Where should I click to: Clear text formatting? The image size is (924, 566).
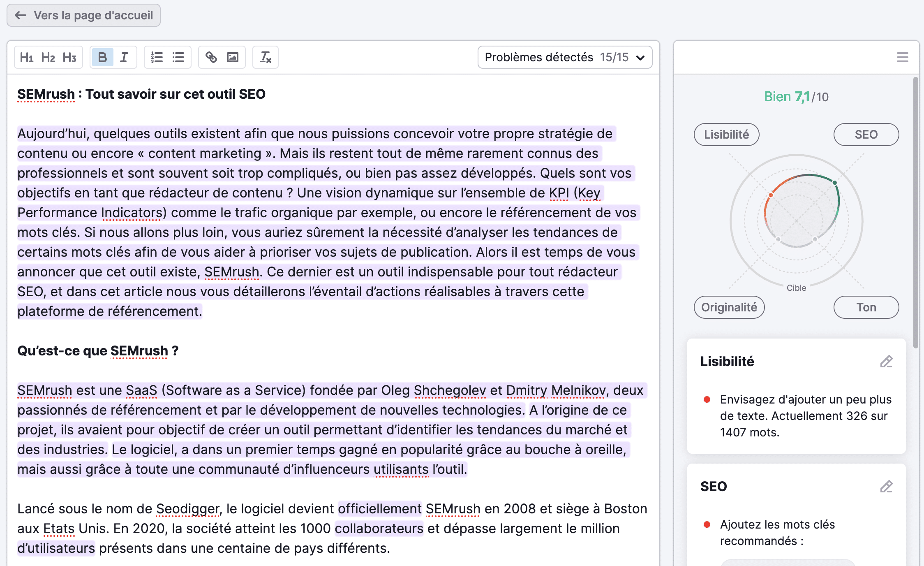266,57
